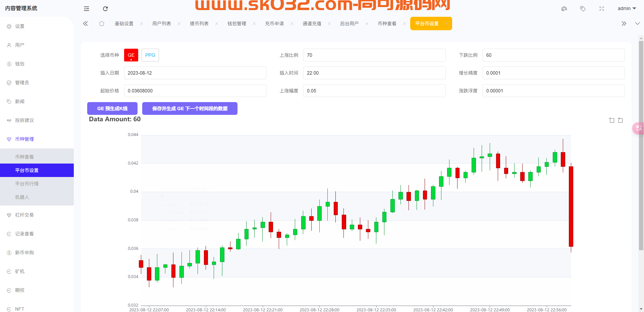Click GE 预生成K线 button
644x312 pixels.
click(112, 108)
